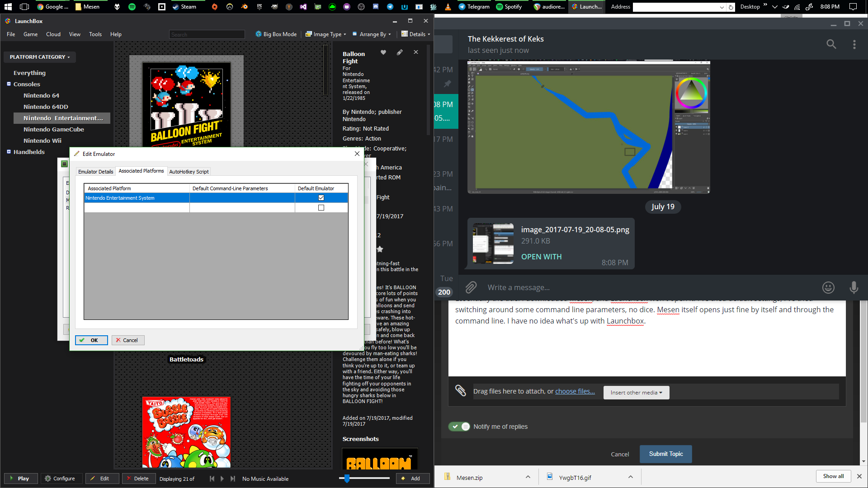Screen dimensions: 868x488
Task: Open Mesen.zip download options arrow
Action: [528, 477]
